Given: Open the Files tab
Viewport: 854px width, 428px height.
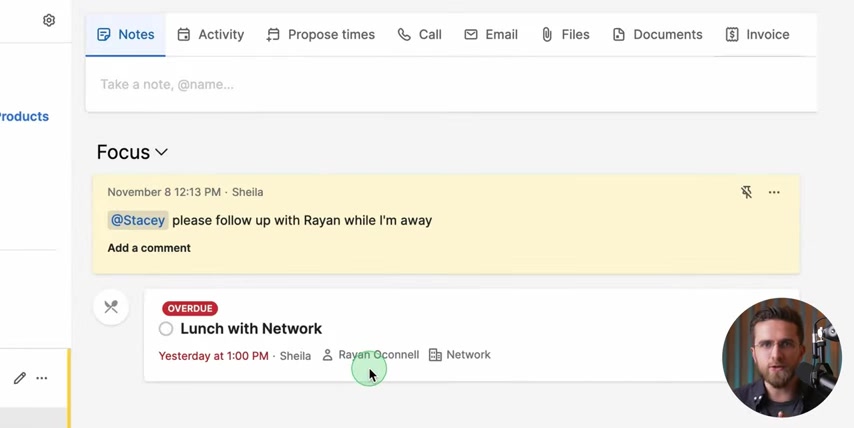Looking at the screenshot, I should (565, 35).
